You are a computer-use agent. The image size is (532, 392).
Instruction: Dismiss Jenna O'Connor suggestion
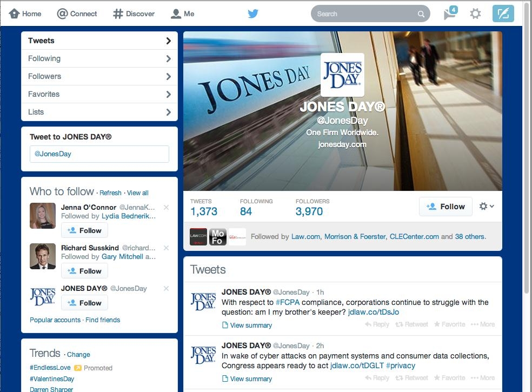pos(167,208)
